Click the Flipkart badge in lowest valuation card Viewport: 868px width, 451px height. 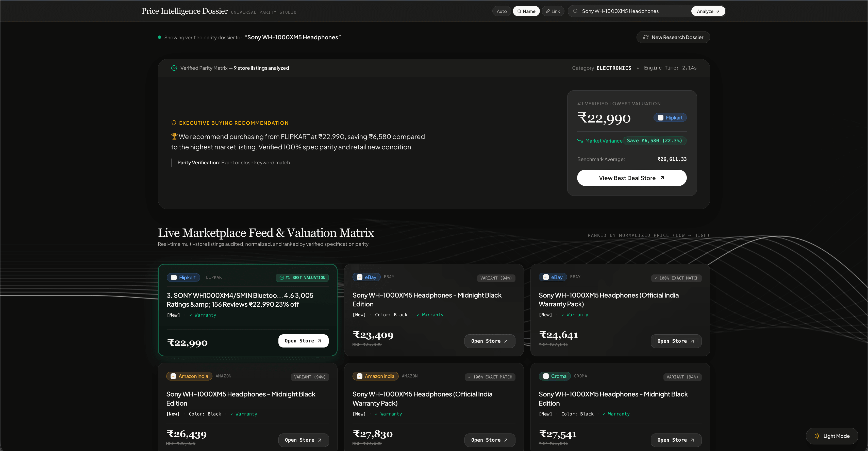tap(670, 117)
